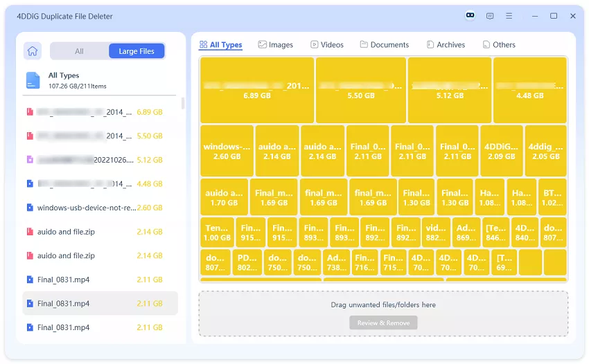This screenshot has width=589, height=364.
Task: Click the video icon beside windows-usb-device file
Action: click(x=30, y=208)
